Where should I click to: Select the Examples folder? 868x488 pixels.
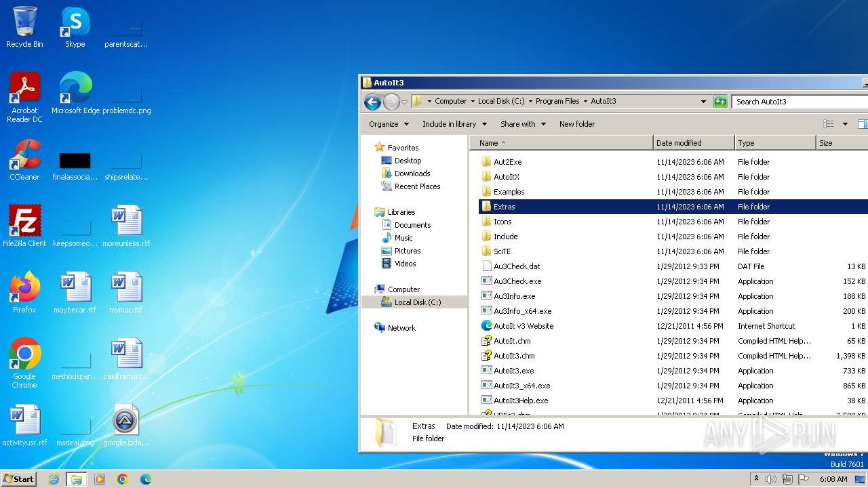[509, 192]
